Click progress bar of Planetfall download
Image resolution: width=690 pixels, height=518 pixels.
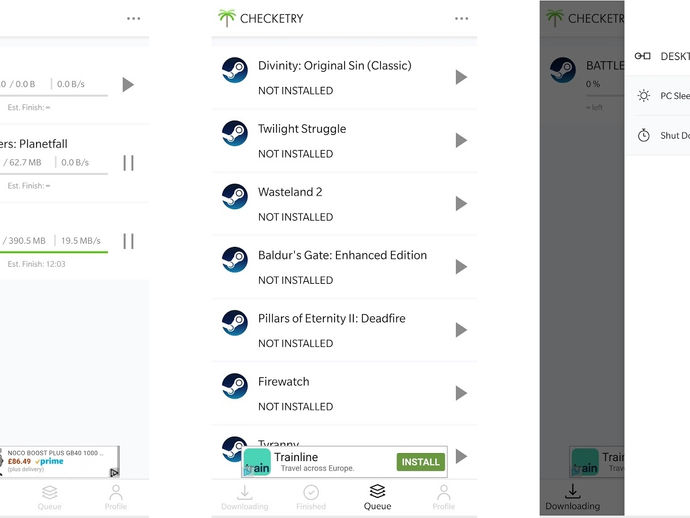[x=54, y=174]
